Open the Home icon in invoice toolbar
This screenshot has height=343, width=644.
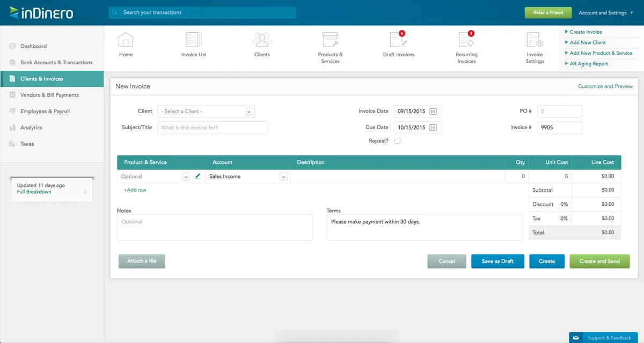pyautogui.click(x=126, y=40)
